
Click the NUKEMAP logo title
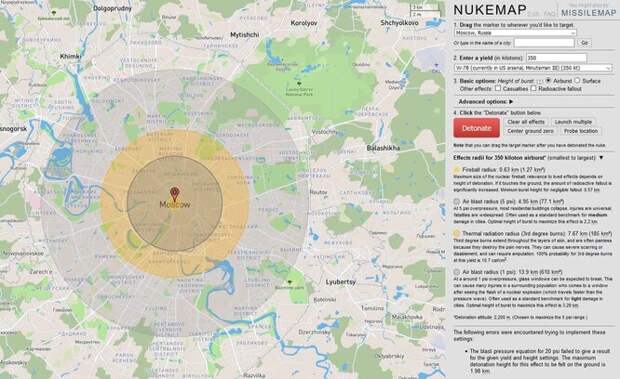(x=490, y=10)
